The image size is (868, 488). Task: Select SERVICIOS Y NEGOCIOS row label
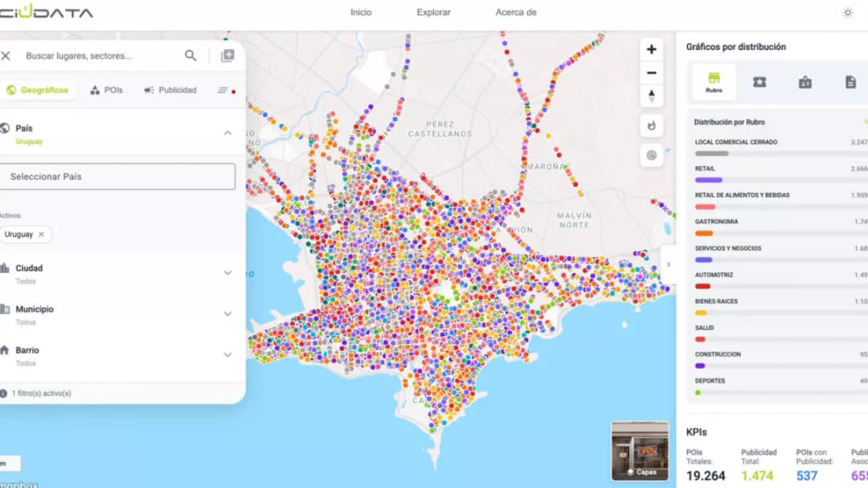click(x=728, y=248)
